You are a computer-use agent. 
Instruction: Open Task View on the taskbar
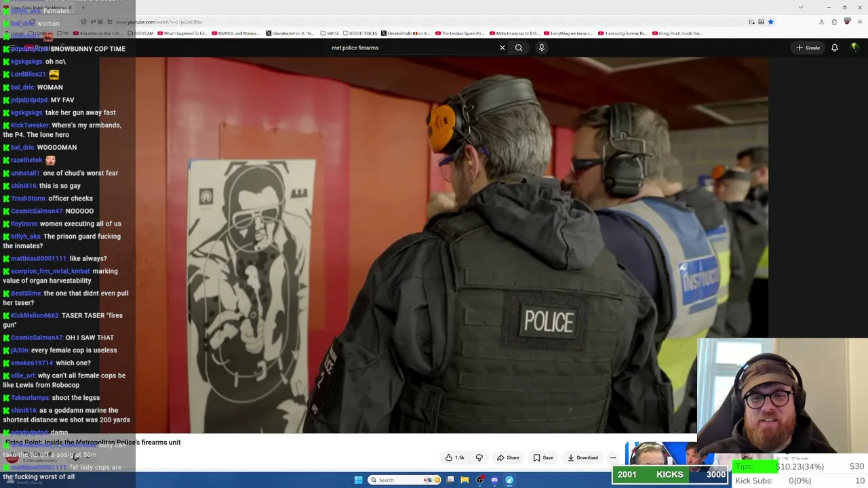click(x=450, y=480)
